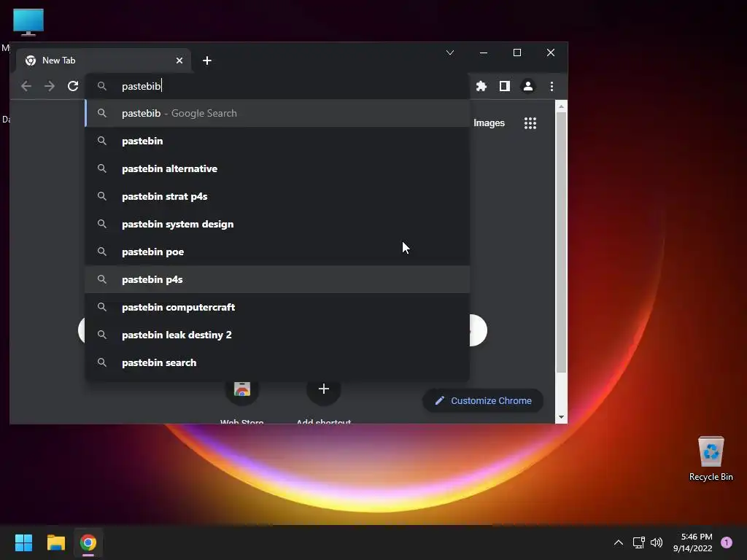Open the Windows Start menu
Image resolution: width=747 pixels, height=560 pixels.
point(23,542)
